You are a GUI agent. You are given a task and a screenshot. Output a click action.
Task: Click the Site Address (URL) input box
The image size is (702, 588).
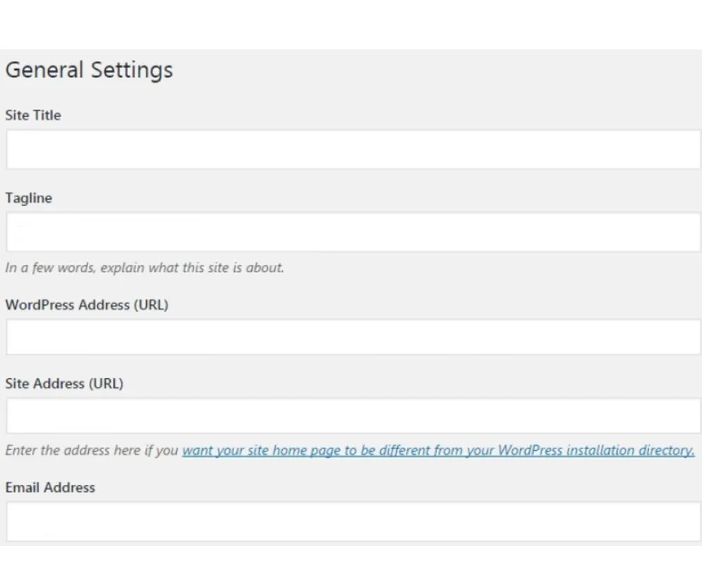[351, 416]
